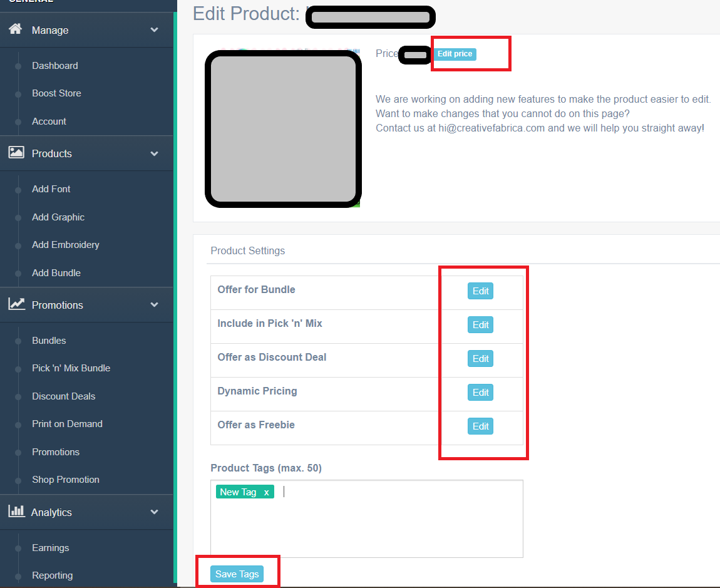This screenshot has width=720, height=588.
Task: Click the Offer for Bundle label
Action: pyautogui.click(x=256, y=289)
